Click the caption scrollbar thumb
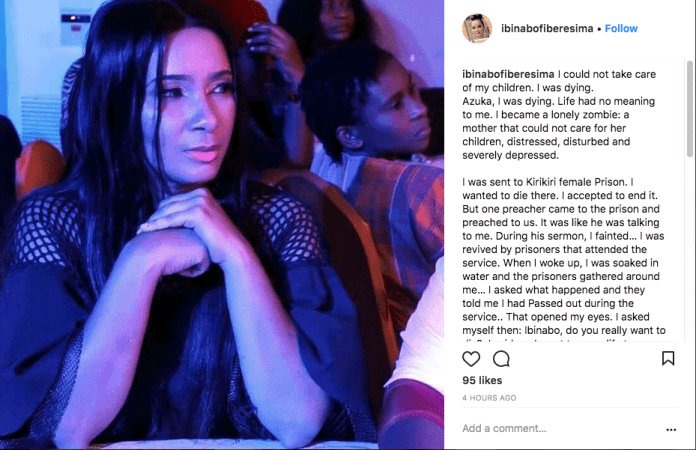 click(x=690, y=109)
